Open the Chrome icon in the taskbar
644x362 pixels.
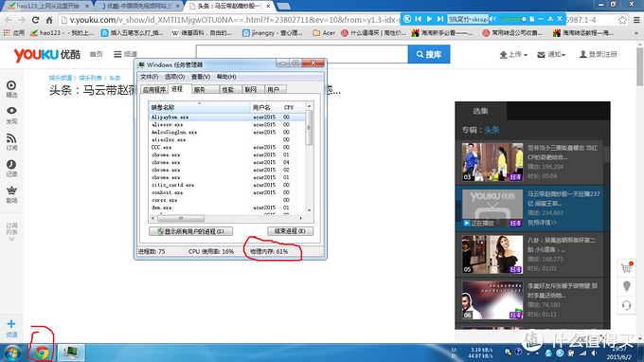click(x=42, y=353)
